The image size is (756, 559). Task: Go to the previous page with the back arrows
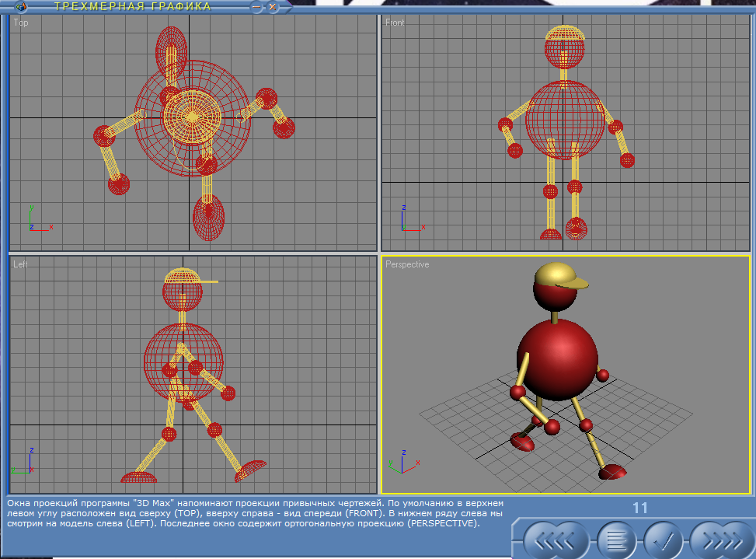click(x=556, y=541)
